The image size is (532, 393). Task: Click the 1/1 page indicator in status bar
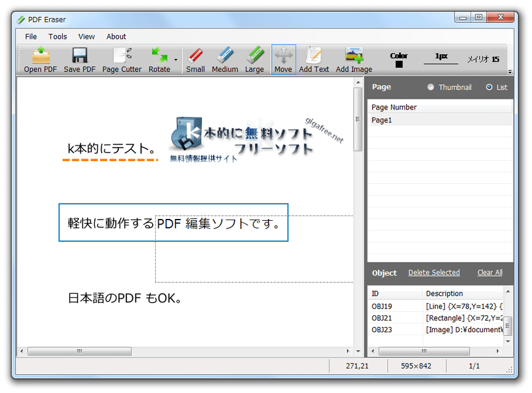(x=474, y=366)
